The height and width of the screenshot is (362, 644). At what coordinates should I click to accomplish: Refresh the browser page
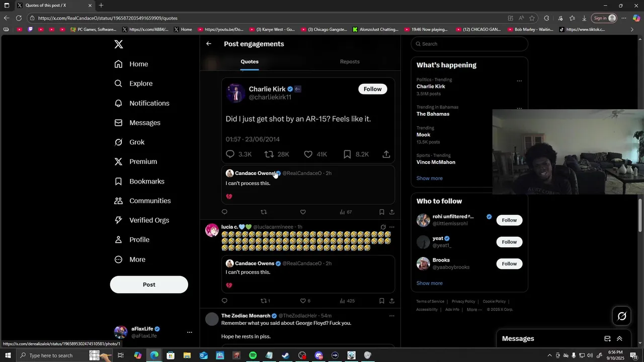[x=19, y=18]
